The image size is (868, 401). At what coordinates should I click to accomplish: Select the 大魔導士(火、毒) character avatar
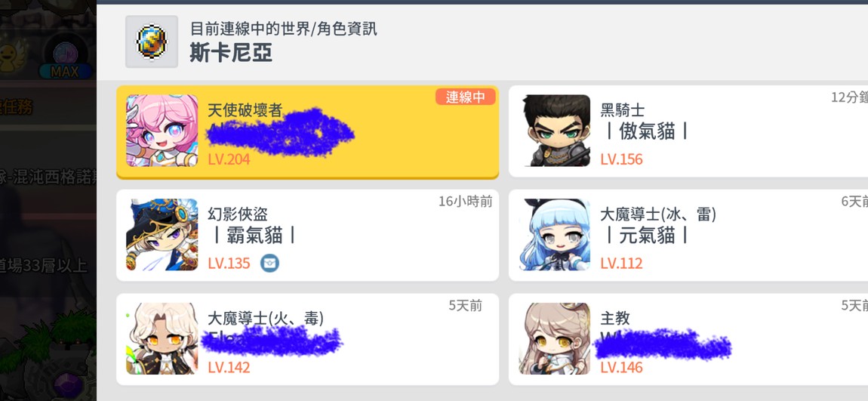click(162, 338)
